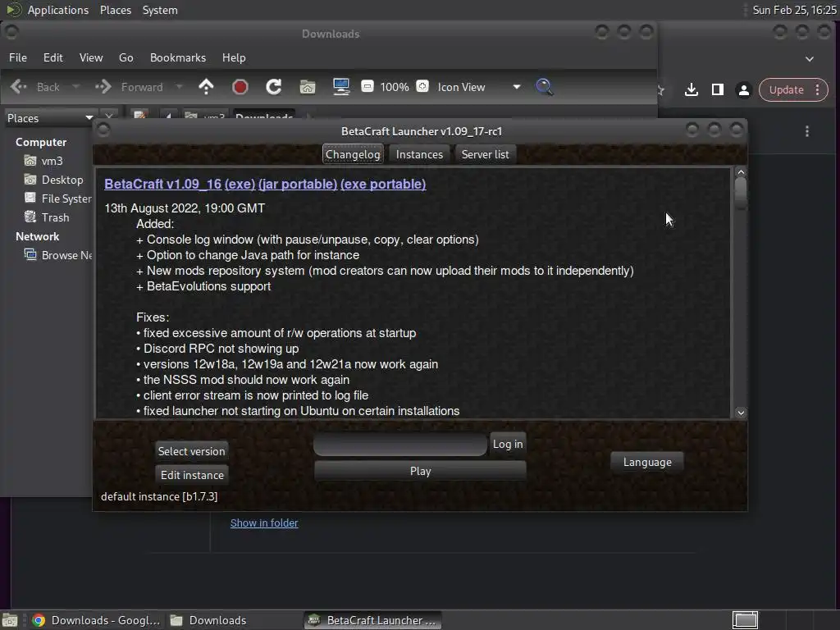Screen dimensions: 840x630
Task: Switch to the BetaCraft Launcher taskbar entry
Action: (373, 620)
